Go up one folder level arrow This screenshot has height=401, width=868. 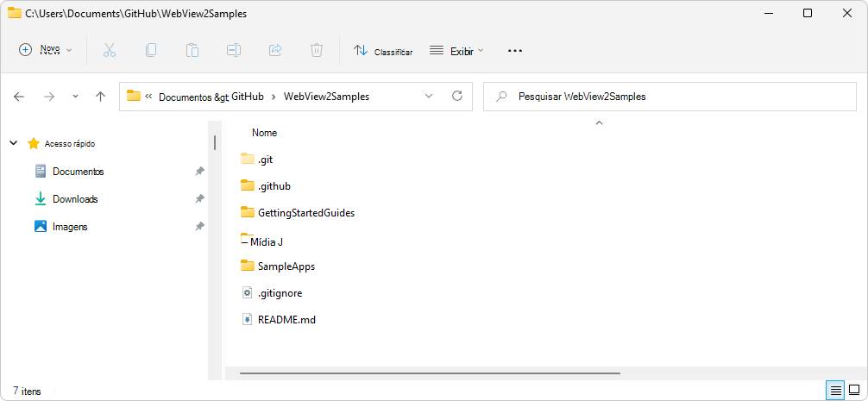click(x=100, y=97)
